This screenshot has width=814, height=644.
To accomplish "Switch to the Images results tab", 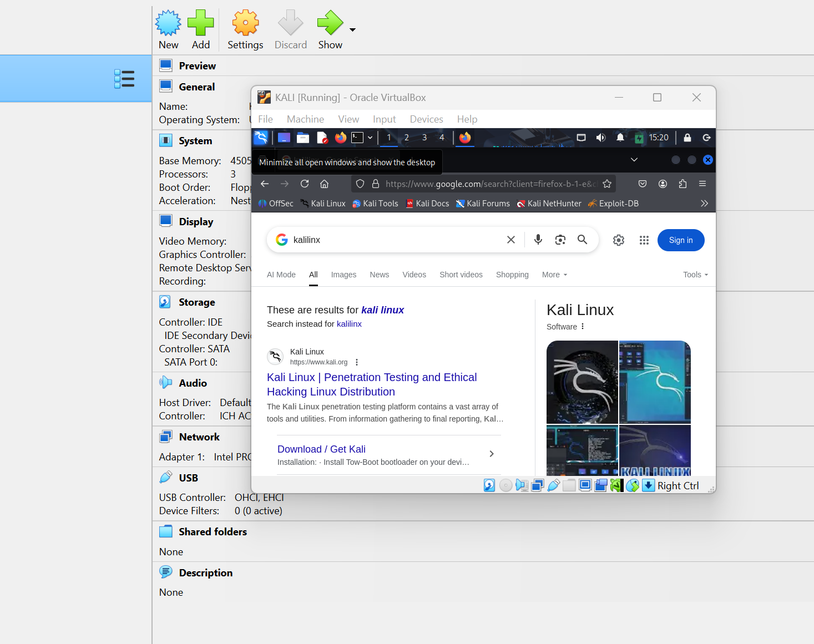I will click(343, 275).
